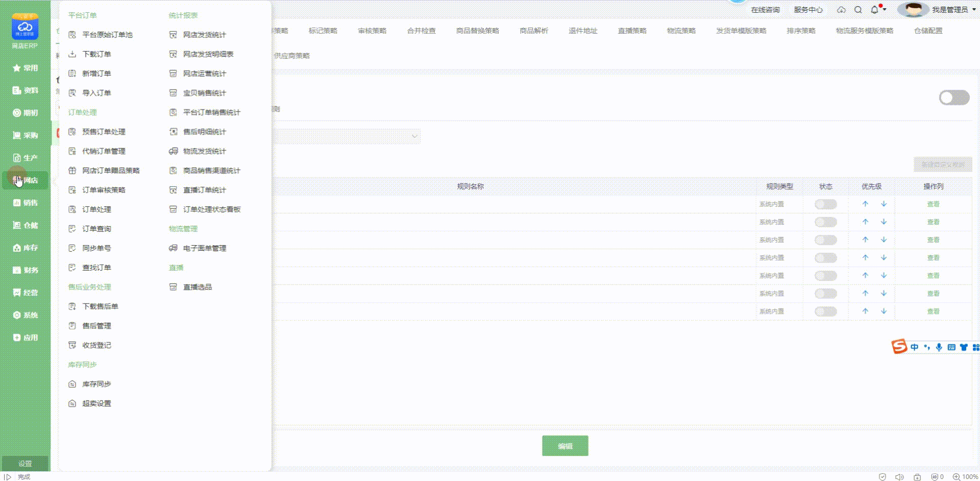Switch to 商品替换策略 tab
The height and width of the screenshot is (481, 980).
478,31
